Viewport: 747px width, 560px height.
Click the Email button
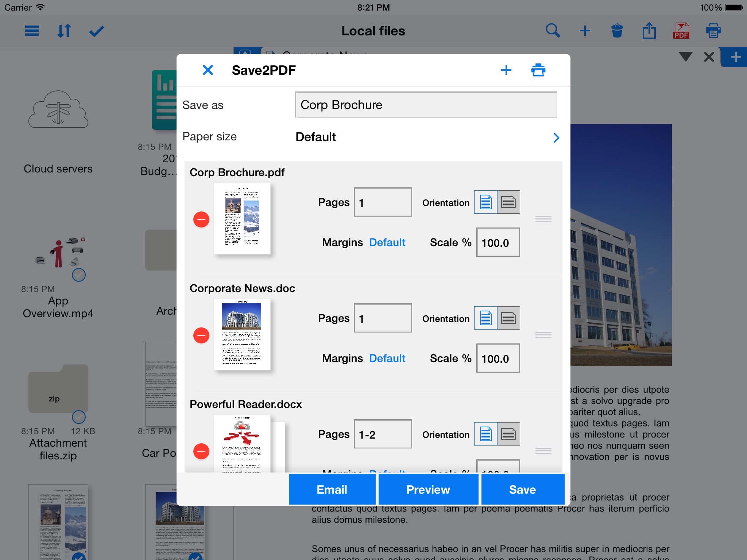332,489
